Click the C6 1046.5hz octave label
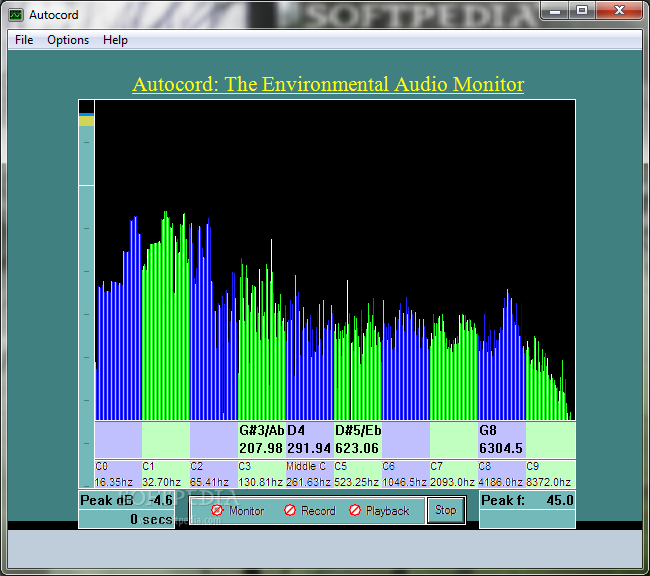 point(405,474)
